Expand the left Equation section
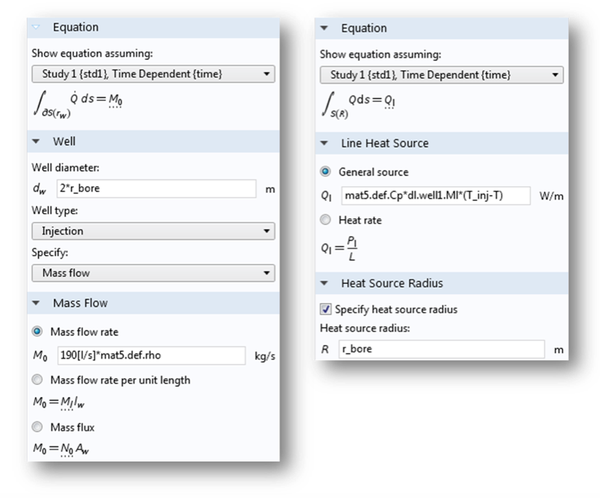600x498 pixels. coord(37,27)
